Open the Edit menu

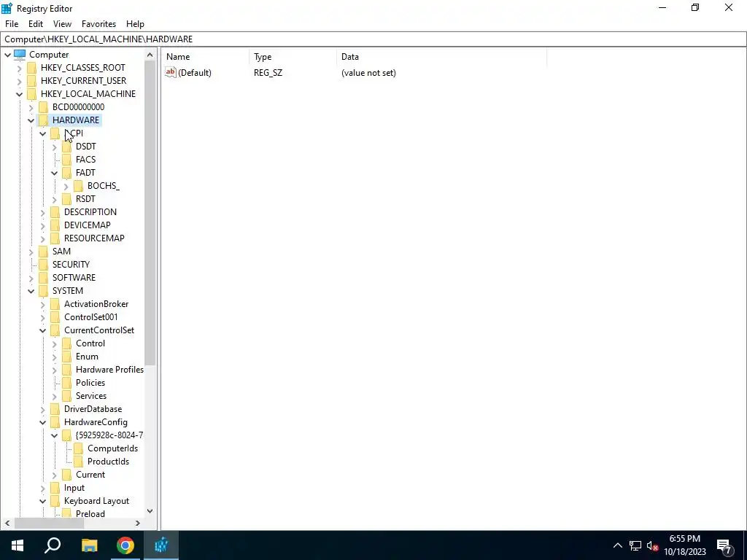36,24
